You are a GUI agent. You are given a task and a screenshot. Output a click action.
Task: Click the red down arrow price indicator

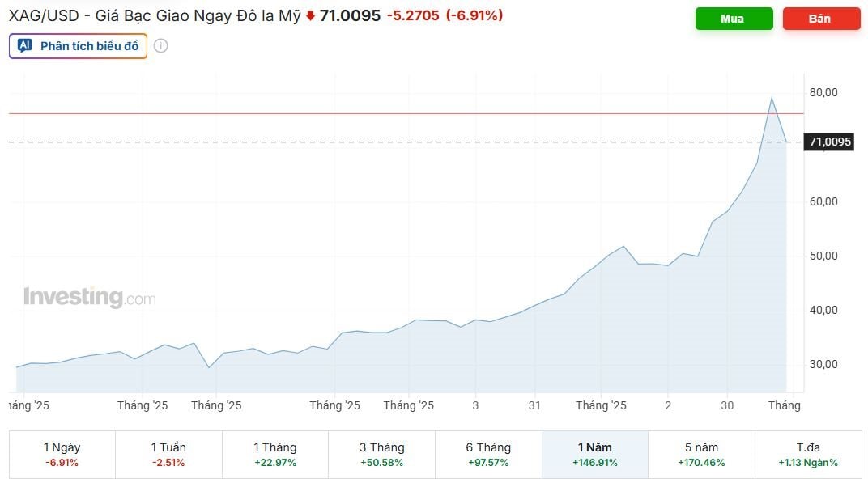click(310, 15)
